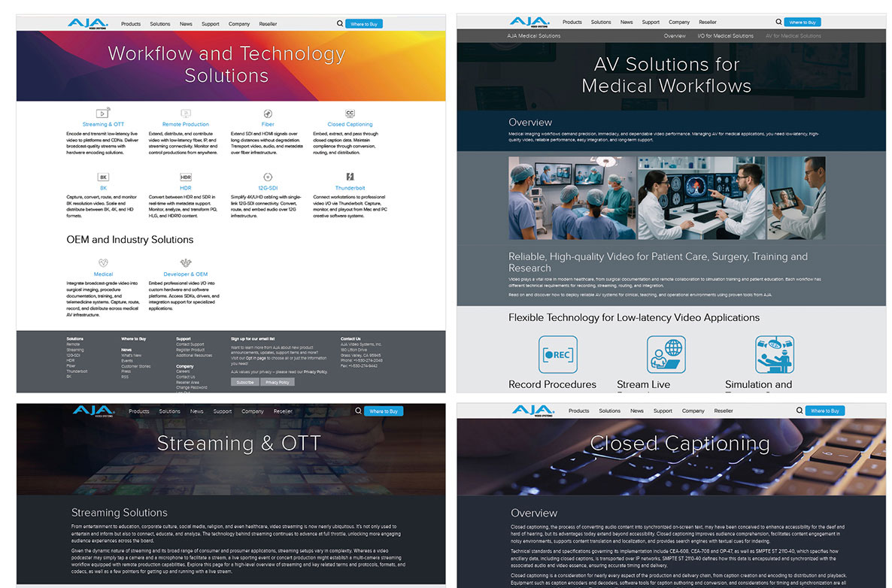Click the Developer & OEM icon
Screen dimensions: 892x588
tap(185, 263)
